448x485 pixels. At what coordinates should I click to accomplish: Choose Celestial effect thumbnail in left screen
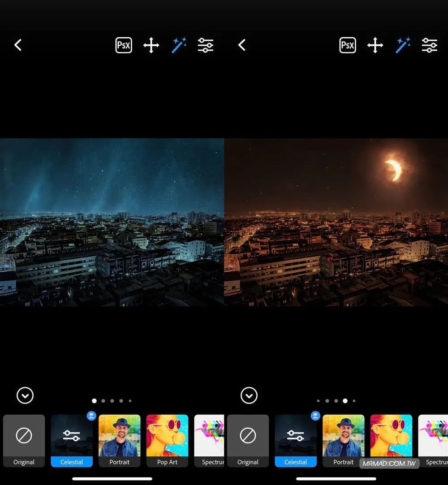pos(72,441)
